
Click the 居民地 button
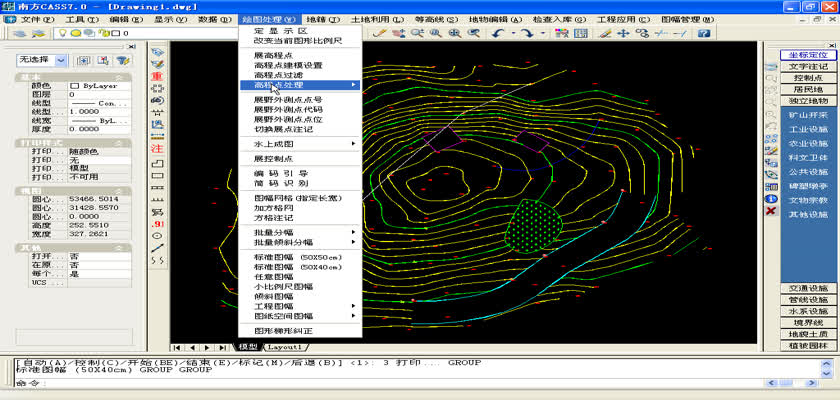[x=808, y=89]
